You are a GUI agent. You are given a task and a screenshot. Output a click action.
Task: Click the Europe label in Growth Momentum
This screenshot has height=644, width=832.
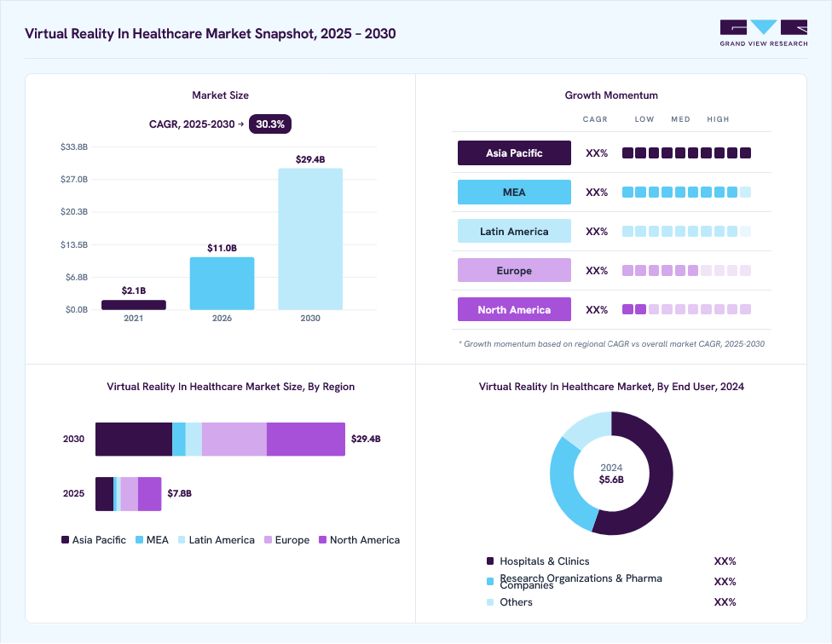point(514,271)
